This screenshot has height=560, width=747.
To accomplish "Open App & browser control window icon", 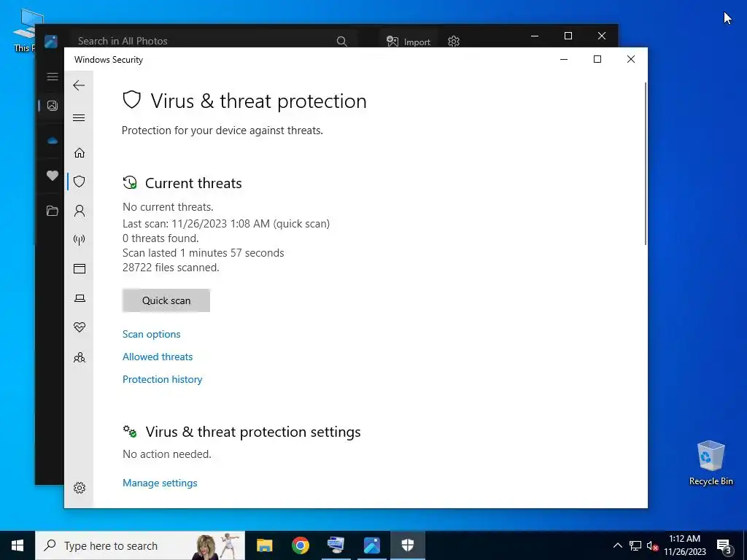I will point(80,268).
